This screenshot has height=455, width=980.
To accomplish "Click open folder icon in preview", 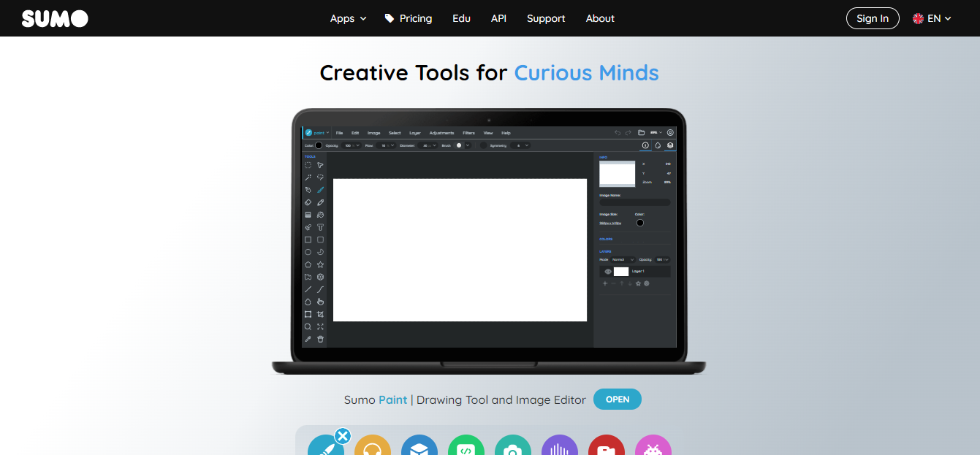I will pos(641,133).
